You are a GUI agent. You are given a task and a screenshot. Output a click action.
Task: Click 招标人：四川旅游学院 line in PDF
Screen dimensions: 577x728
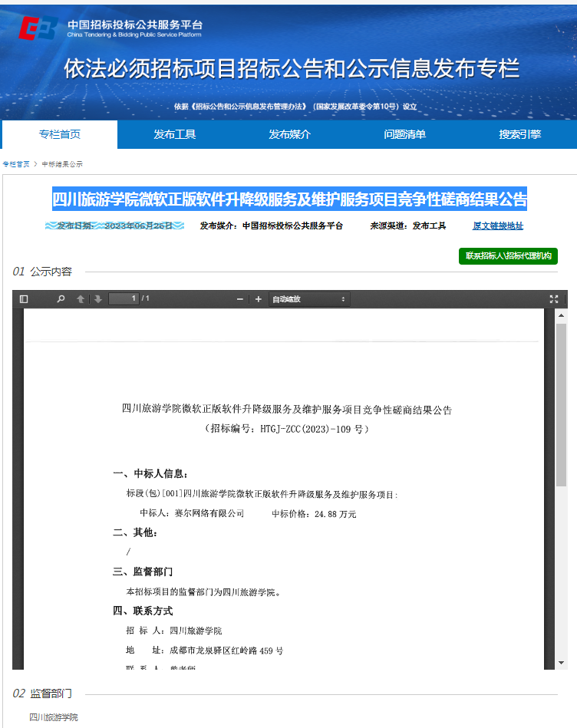pyautogui.click(x=174, y=631)
